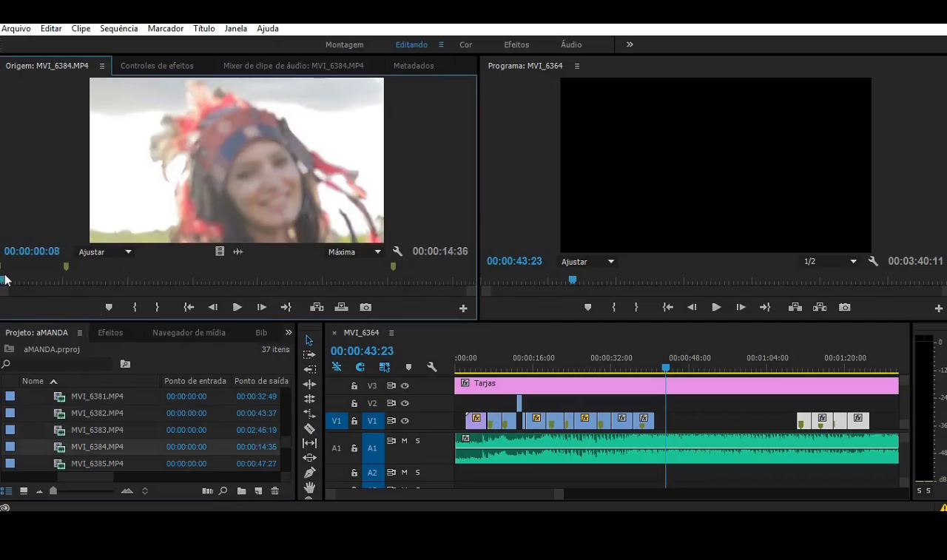This screenshot has width=947, height=560.
Task: Open Source monitor settings wrench
Action: [397, 252]
